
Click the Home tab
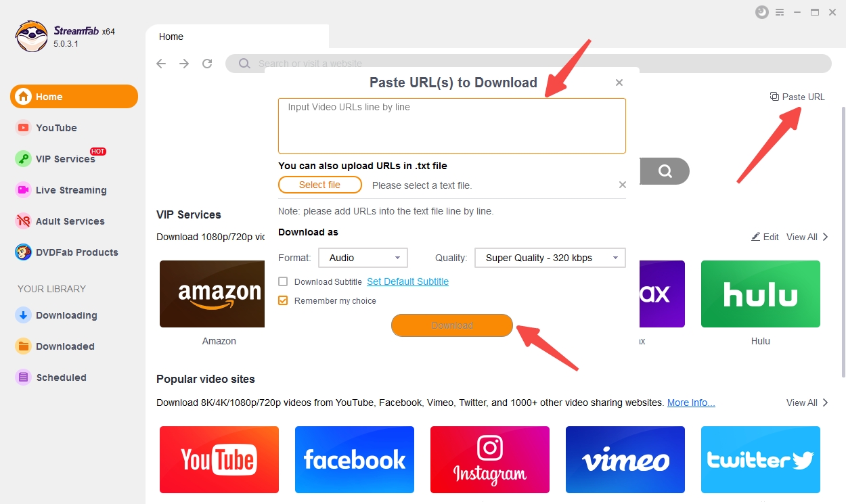[x=237, y=37]
